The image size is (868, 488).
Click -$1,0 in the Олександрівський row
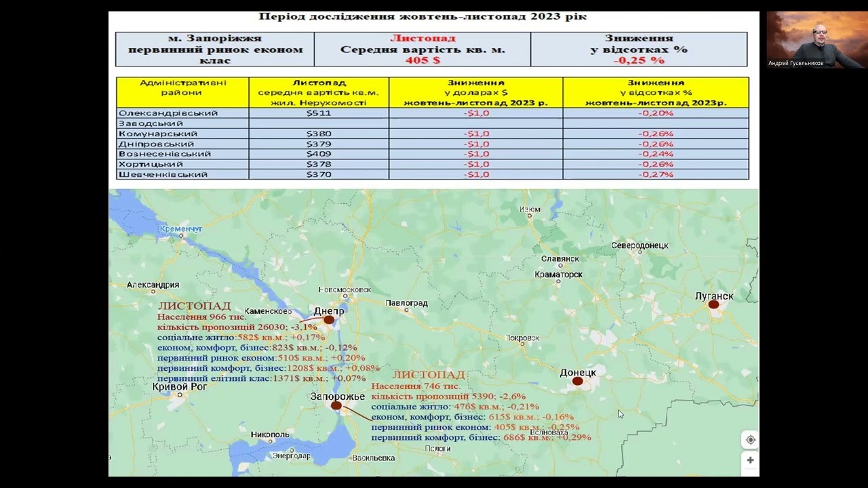tap(476, 113)
